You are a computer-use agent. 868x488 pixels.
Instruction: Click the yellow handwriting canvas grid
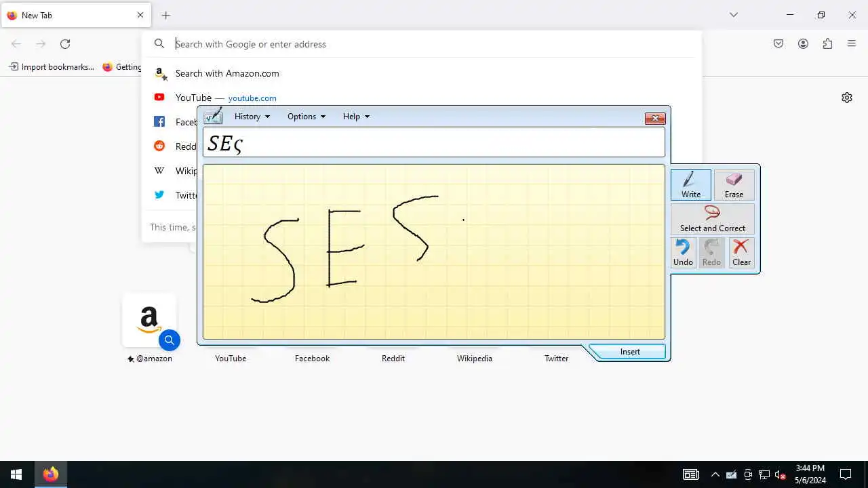click(x=434, y=251)
